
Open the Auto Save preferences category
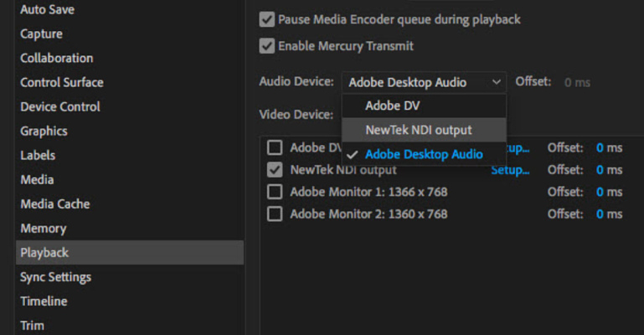pos(130,9)
